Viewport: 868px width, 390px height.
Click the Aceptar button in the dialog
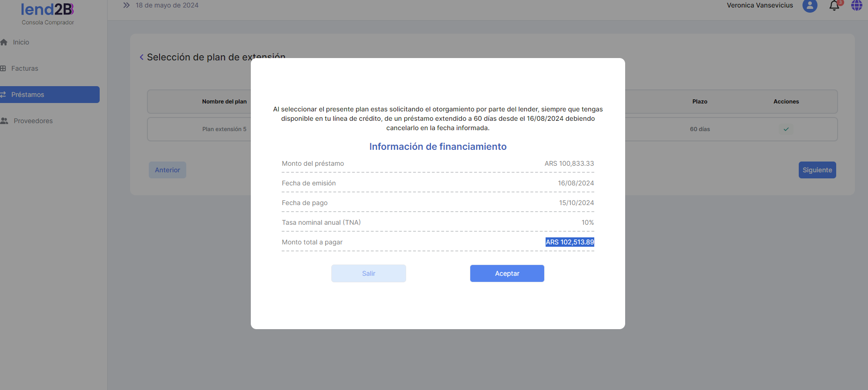tap(507, 273)
